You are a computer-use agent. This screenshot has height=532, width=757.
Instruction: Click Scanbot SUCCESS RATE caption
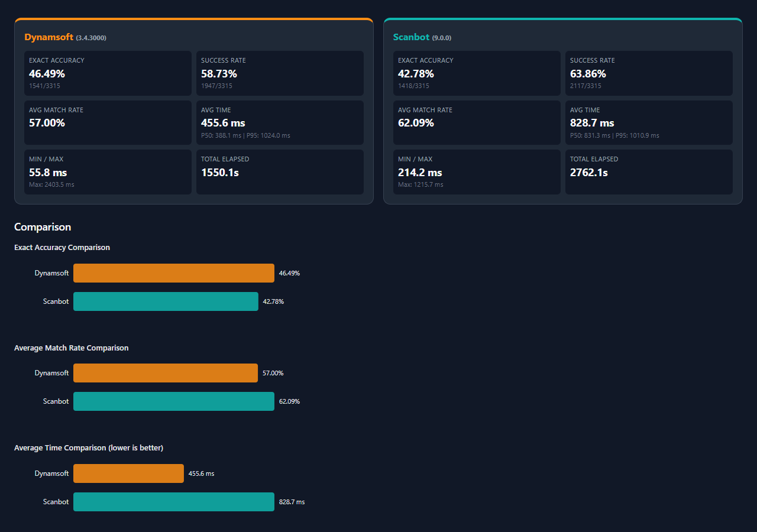[593, 60]
